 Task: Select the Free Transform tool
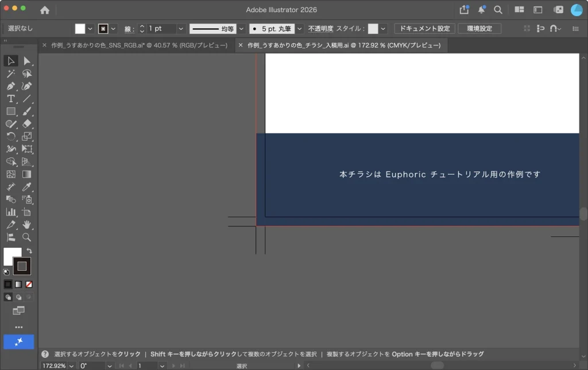click(x=26, y=149)
